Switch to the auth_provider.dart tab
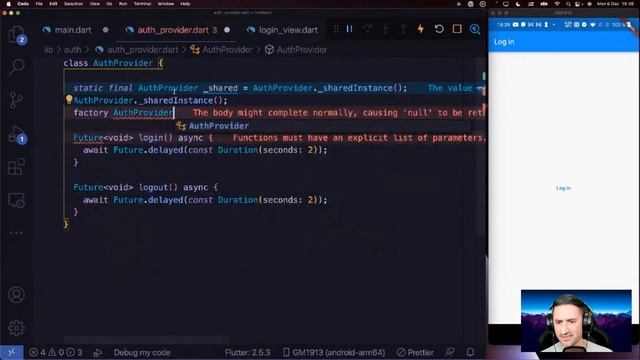 [177, 30]
